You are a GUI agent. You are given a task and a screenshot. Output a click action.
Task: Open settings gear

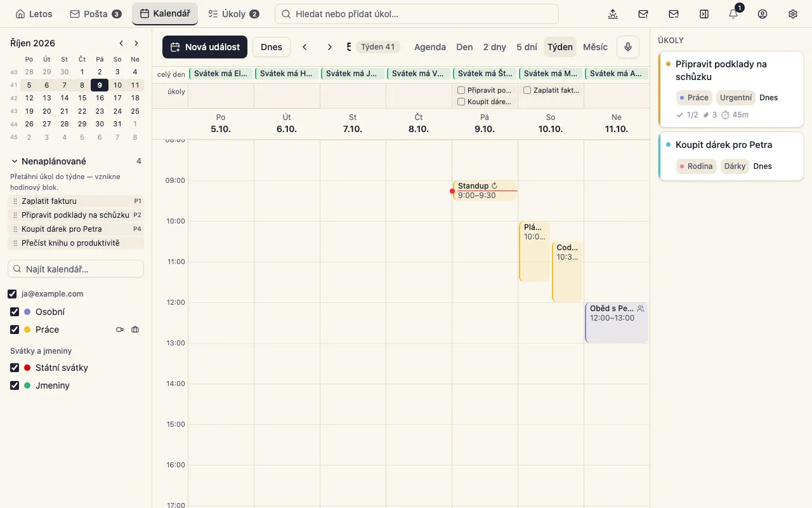(x=793, y=14)
